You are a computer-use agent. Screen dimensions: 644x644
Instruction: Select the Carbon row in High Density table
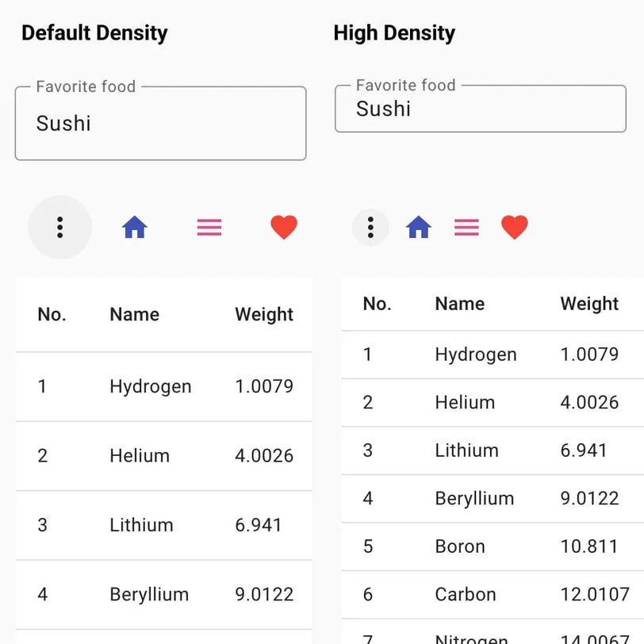point(493,595)
